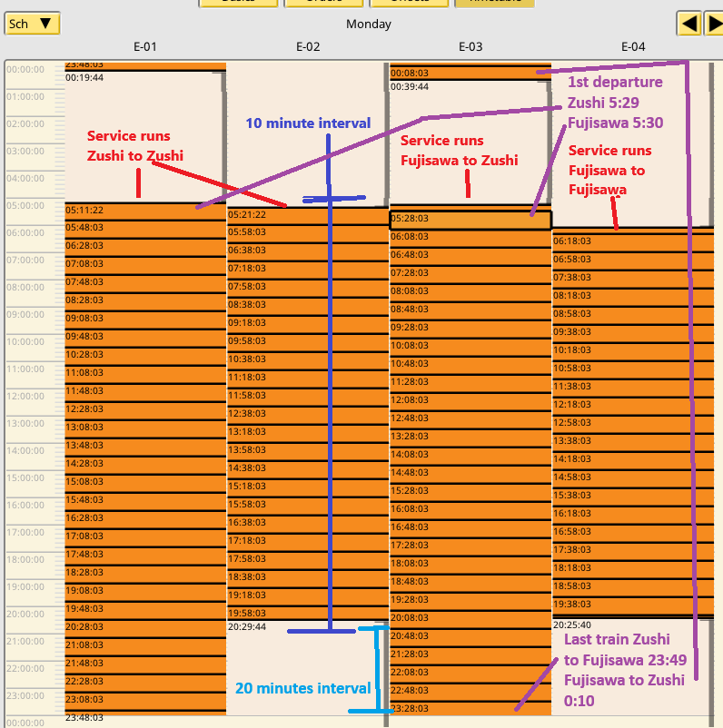The image size is (723, 728).
Task: Select the 06:28:03 trip in E-01
Action: [145, 248]
